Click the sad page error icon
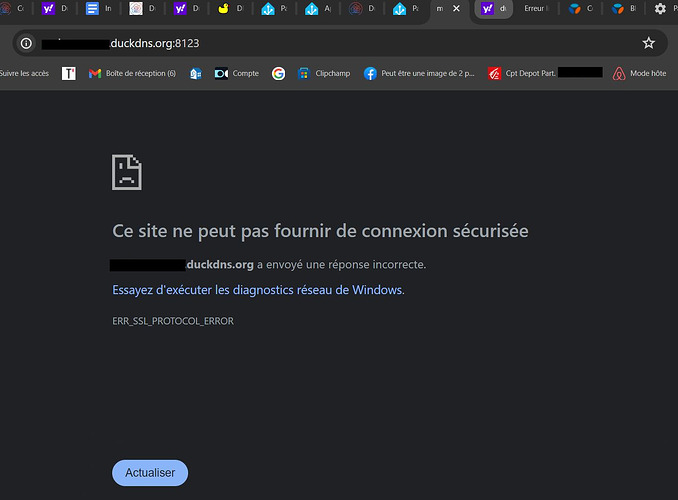The image size is (678, 500). tap(127, 172)
